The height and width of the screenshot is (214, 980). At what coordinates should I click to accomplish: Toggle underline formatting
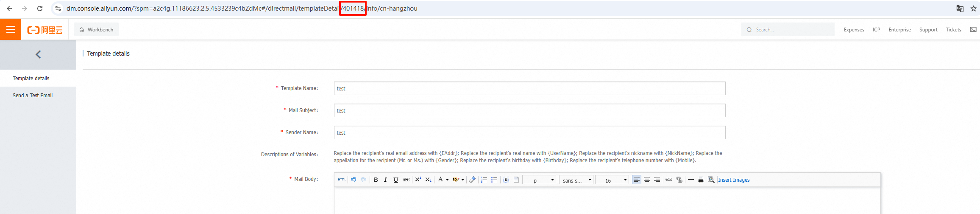395,180
